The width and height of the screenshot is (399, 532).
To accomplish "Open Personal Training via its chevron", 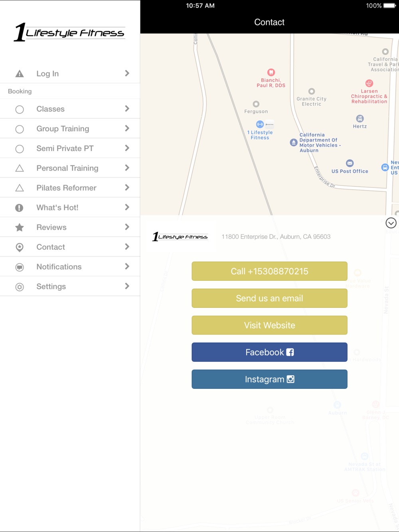I will pos(127,168).
